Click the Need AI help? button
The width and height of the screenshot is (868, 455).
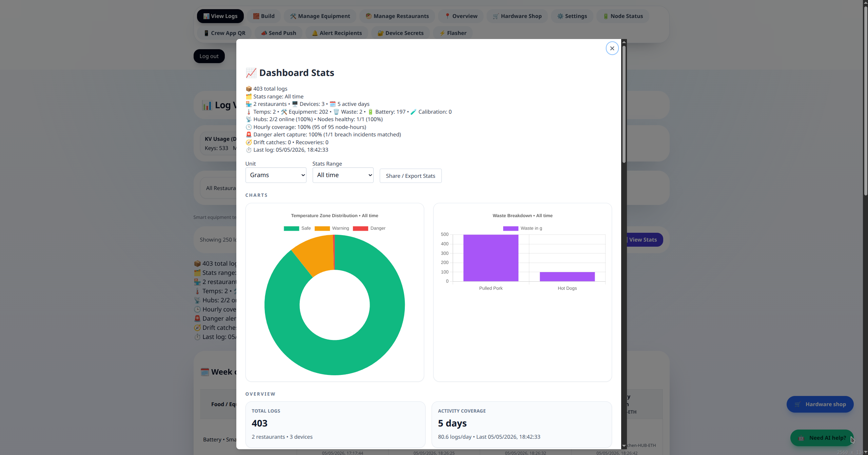[x=822, y=438]
